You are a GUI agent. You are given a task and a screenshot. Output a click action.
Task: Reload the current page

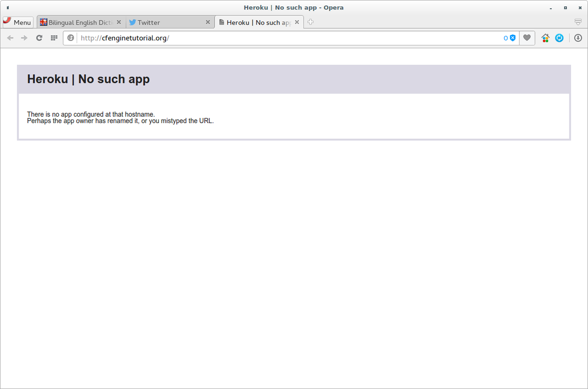39,38
